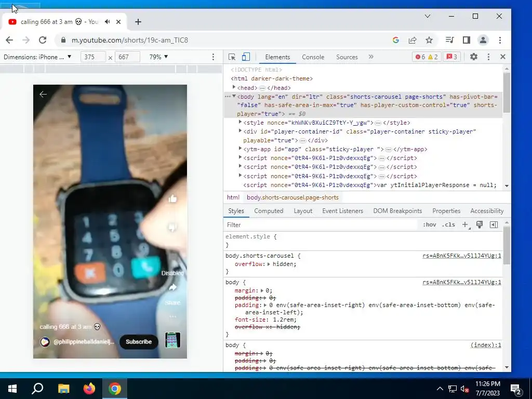Image resolution: width=532 pixels, height=399 pixels.
Task: Expand the style nonce element
Action: (240, 122)
